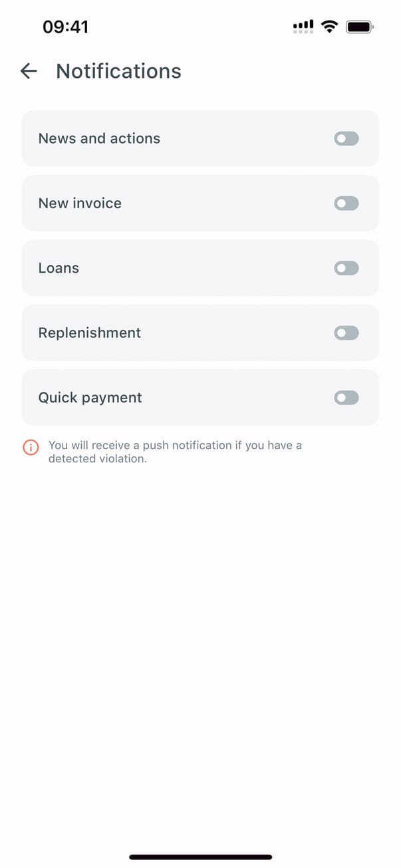Enable the Replenishment toggle
The image size is (401, 868).
pyautogui.click(x=346, y=333)
